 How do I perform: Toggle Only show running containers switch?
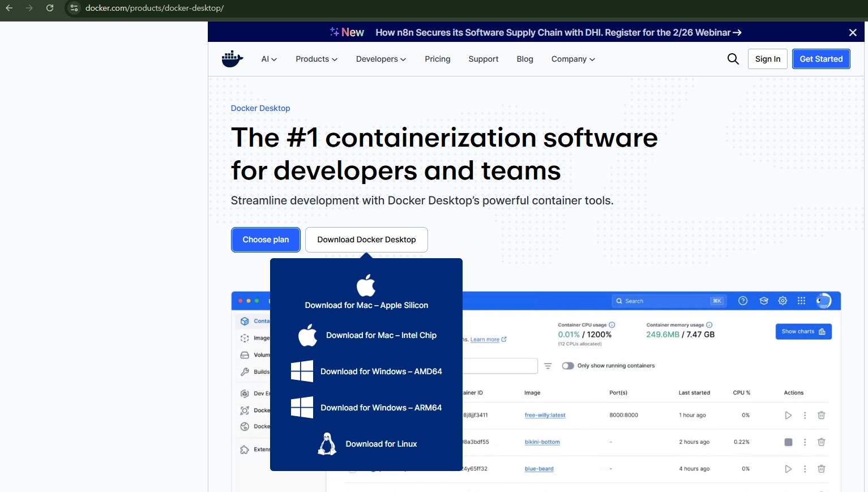(568, 366)
